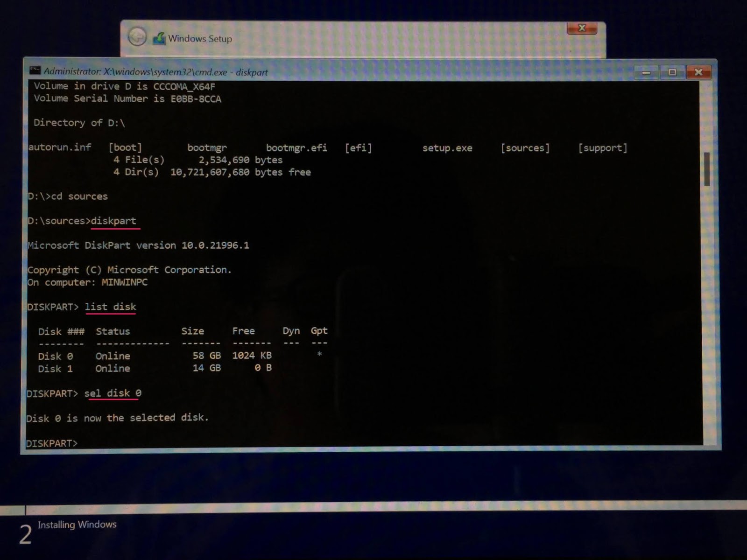The image size is (747, 560).
Task: Click the 'Installing Windows' step label
Action: (x=77, y=525)
